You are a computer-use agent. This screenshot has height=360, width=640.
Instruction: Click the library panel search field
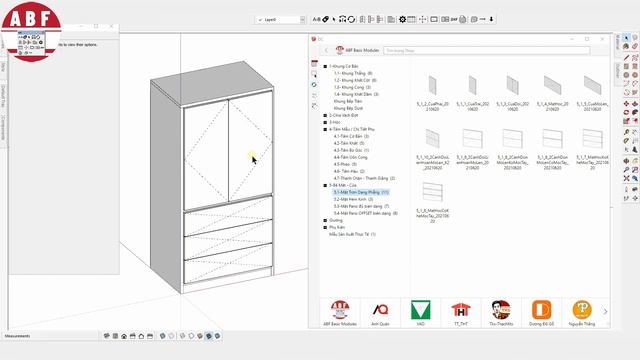487,51
